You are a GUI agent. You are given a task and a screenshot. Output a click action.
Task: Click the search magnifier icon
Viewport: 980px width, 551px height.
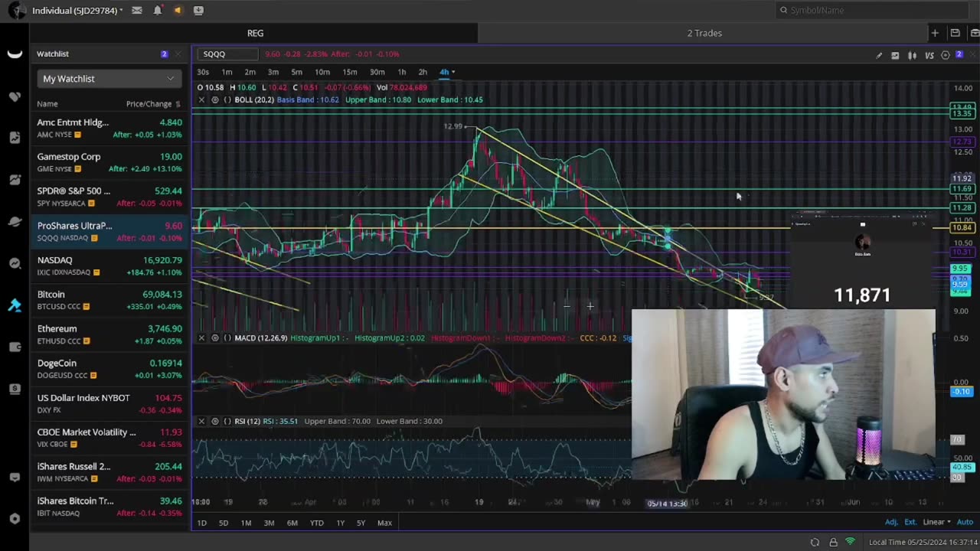tap(783, 10)
